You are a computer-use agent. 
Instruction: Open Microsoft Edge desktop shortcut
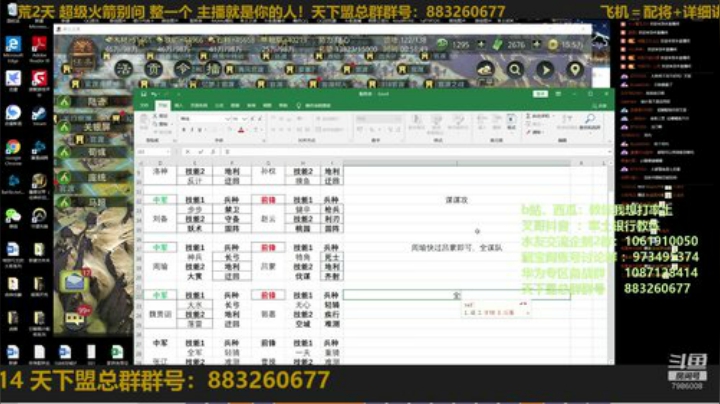(13, 49)
